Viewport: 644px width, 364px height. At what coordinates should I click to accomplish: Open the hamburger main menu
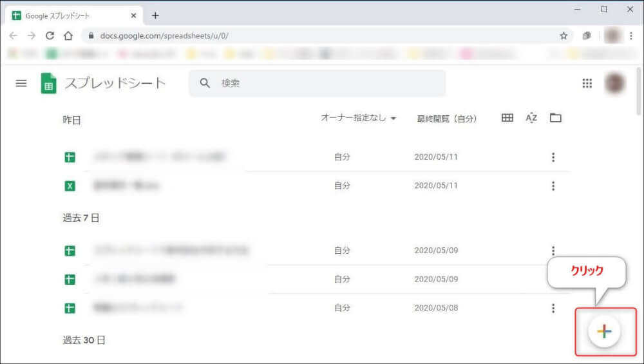[x=21, y=83]
